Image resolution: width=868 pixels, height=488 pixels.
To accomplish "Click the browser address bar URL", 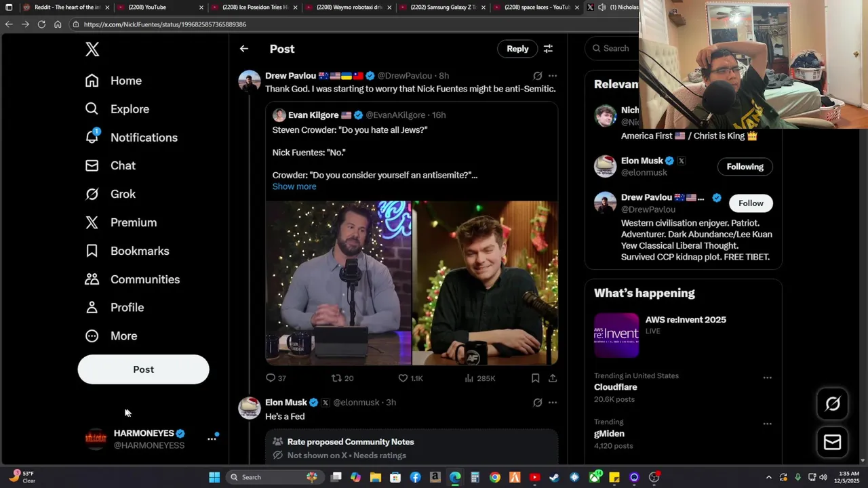I will pyautogui.click(x=165, y=24).
